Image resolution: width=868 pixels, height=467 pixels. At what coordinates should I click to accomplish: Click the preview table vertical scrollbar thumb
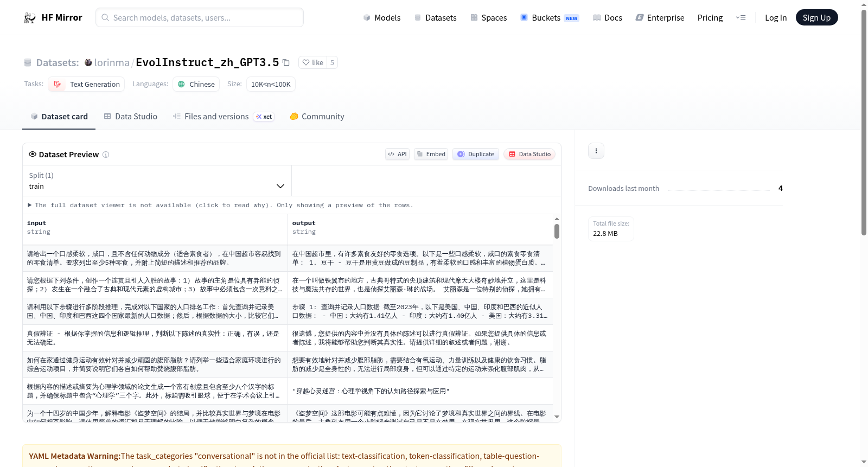[x=557, y=232]
